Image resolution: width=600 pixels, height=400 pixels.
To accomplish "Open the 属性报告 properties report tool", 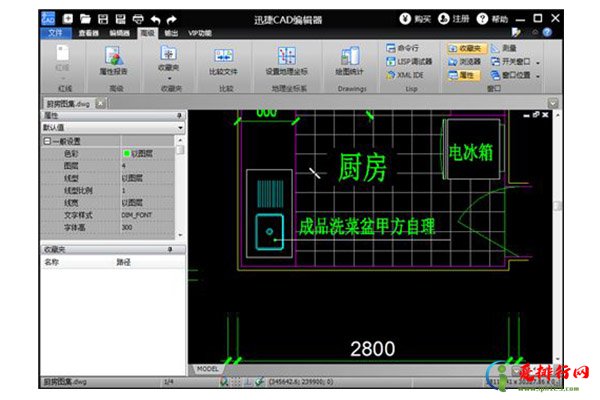I will click(x=113, y=60).
